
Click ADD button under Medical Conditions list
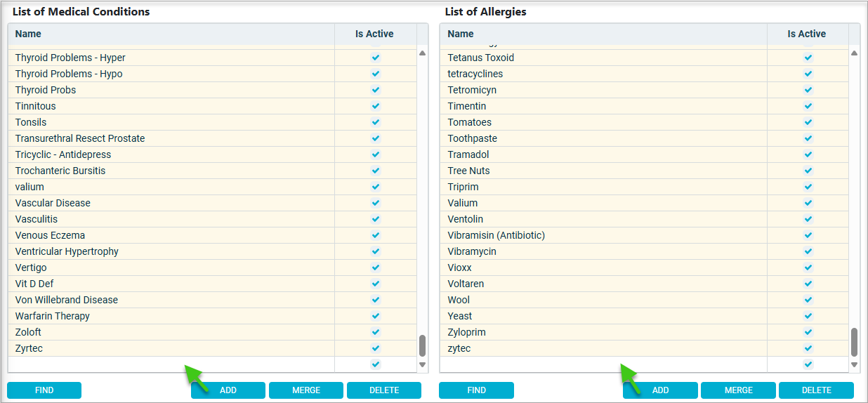point(228,390)
